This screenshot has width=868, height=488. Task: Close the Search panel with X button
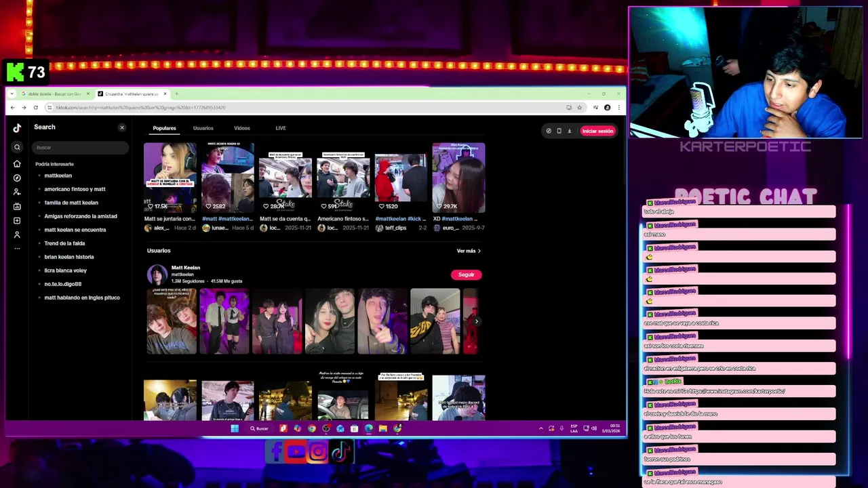point(122,127)
